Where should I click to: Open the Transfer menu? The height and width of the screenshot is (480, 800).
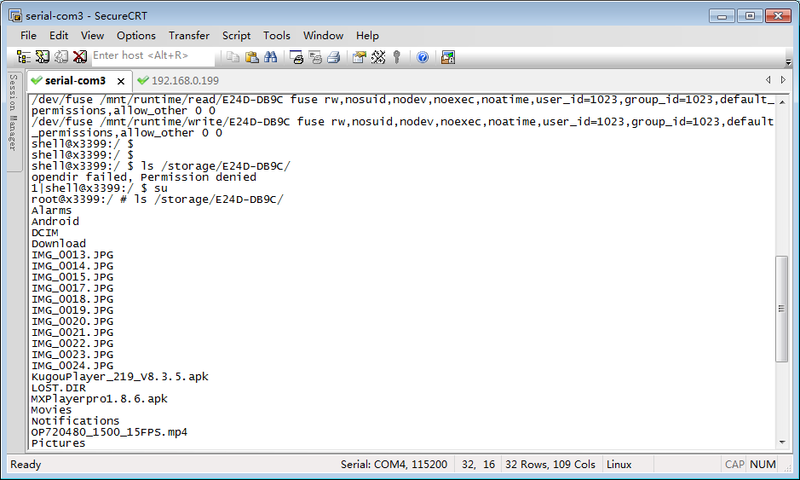(189, 35)
